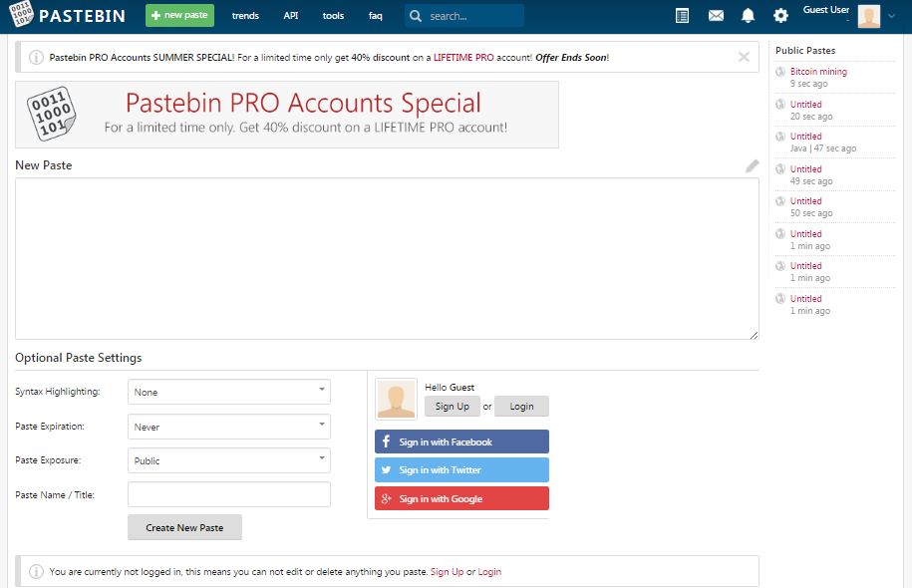Click the paste icon beside Bitcoin mining
Image resolution: width=912 pixels, height=588 pixels.
(779, 72)
